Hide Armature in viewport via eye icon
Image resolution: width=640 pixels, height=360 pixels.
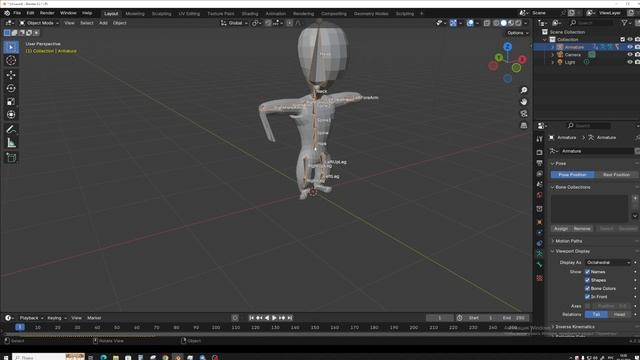tap(630, 47)
